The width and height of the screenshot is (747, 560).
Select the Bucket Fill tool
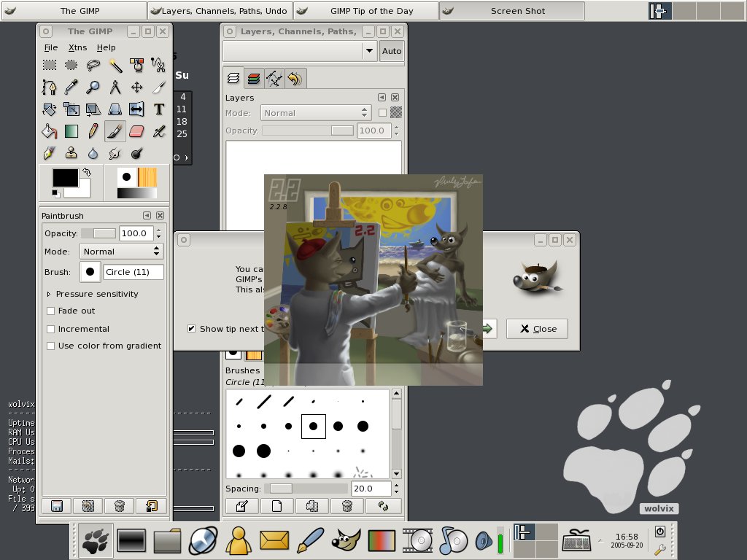pyautogui.click(x=49, y=131)
